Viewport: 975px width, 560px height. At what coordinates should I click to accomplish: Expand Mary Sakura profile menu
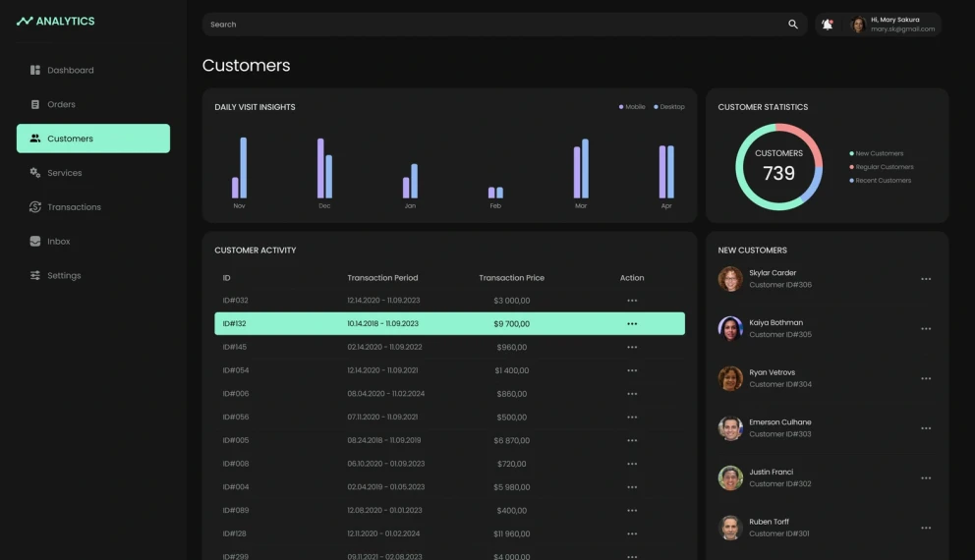pos(892,25)
